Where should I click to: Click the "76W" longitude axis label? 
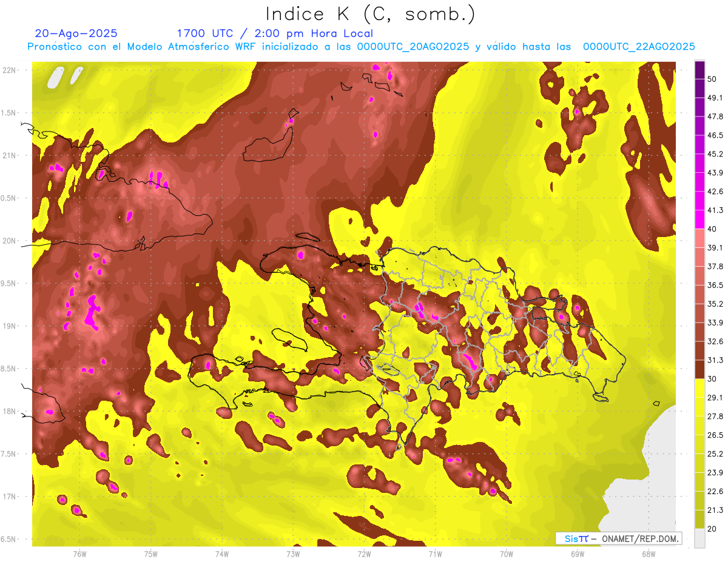tap(79, 554)
